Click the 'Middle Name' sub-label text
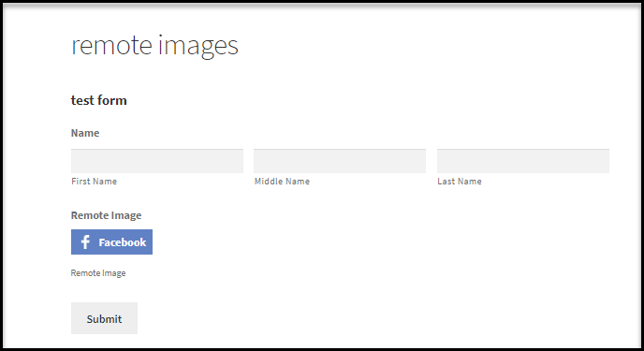Screen dimensions: 644x351 coord(282,182)
